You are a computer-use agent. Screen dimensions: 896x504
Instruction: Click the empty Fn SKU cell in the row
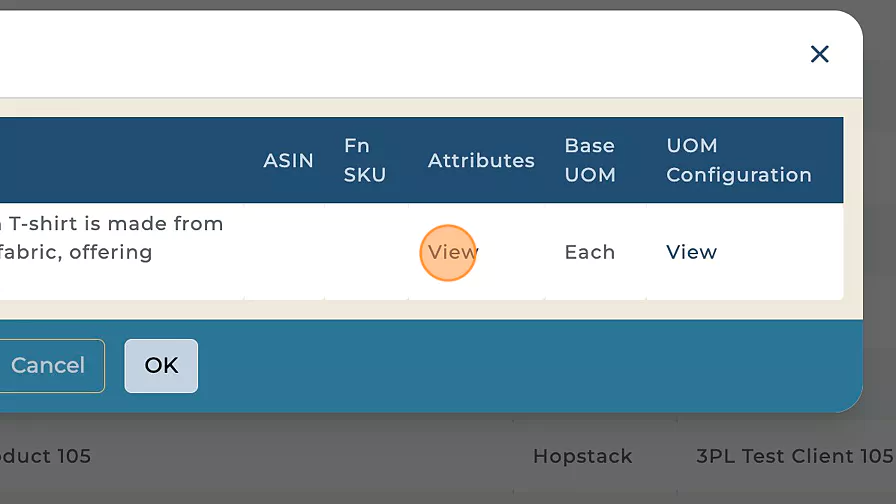366,252
